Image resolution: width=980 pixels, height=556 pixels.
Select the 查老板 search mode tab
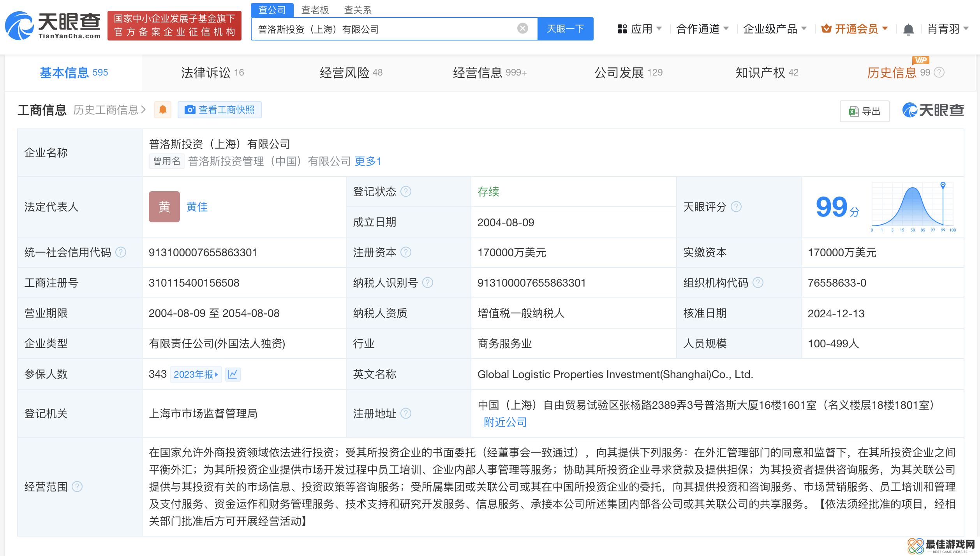315,10
